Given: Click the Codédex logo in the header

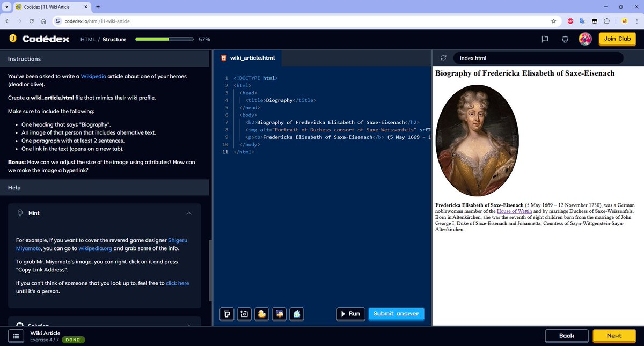Looking at the screenshot, I should pos(39,39).
